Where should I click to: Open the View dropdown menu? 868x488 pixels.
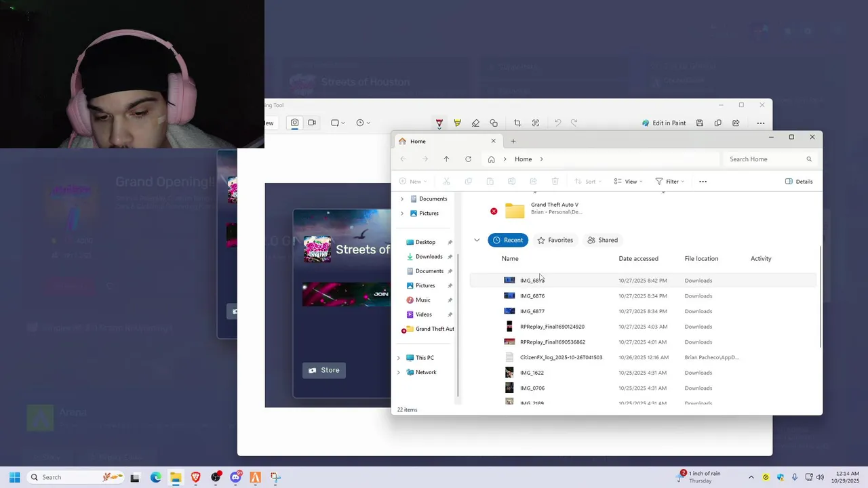pos(629,182)
